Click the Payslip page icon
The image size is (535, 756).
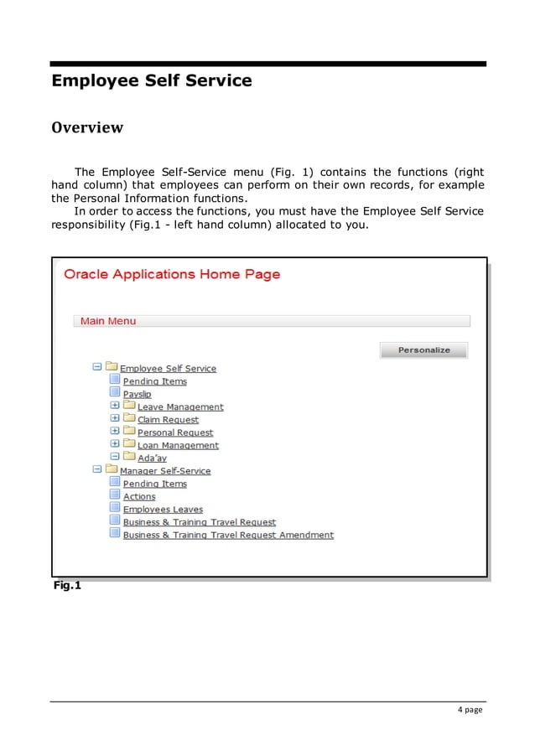115,391
